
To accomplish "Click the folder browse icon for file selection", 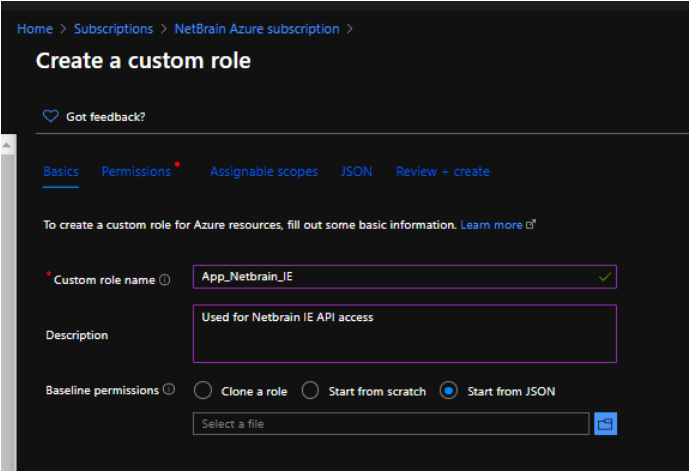I will [605, 424].
